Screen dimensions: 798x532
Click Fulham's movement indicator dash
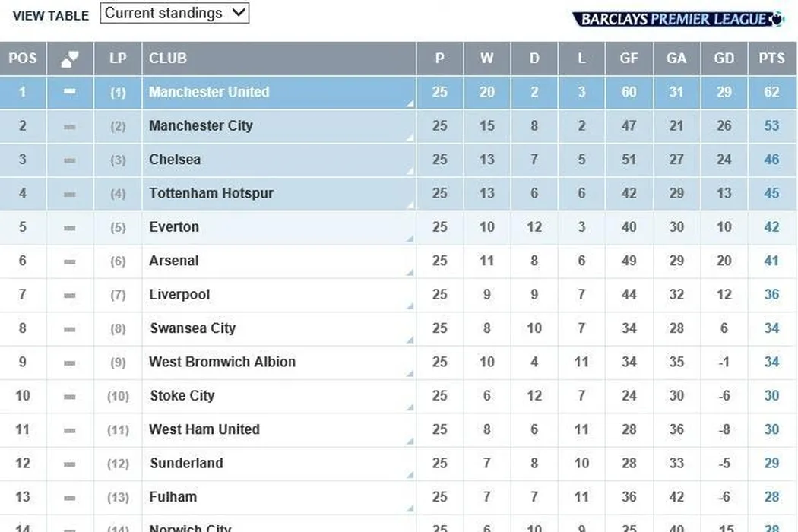(x=70, y=497)
